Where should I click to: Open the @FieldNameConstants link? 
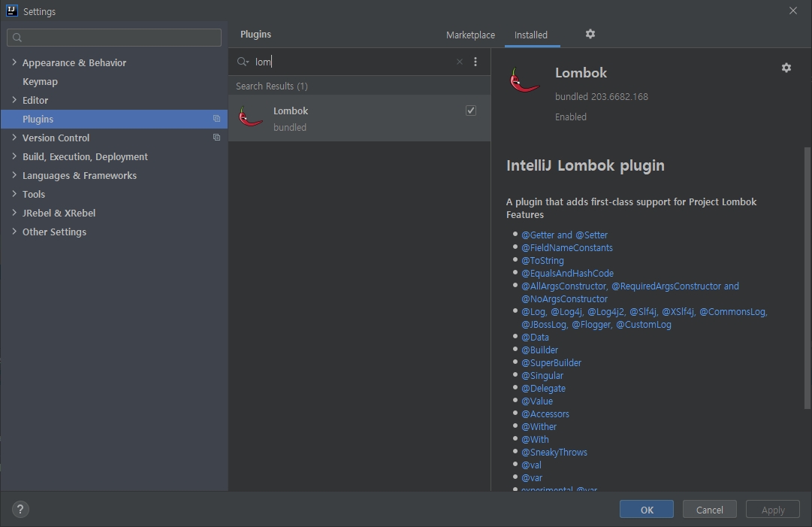567,247
